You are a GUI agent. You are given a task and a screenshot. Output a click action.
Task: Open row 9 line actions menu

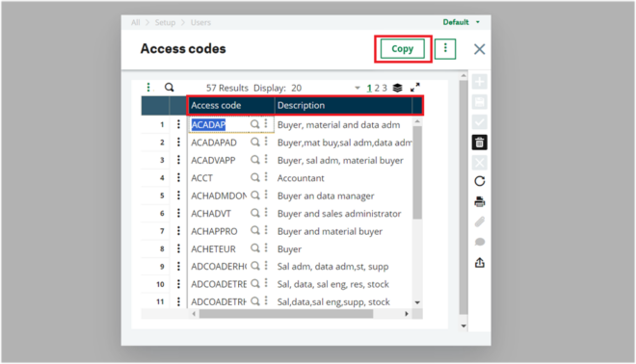tap(178, 267)
